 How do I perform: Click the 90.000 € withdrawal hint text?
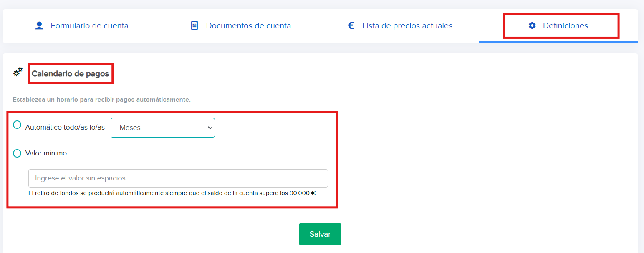(172, 193)
